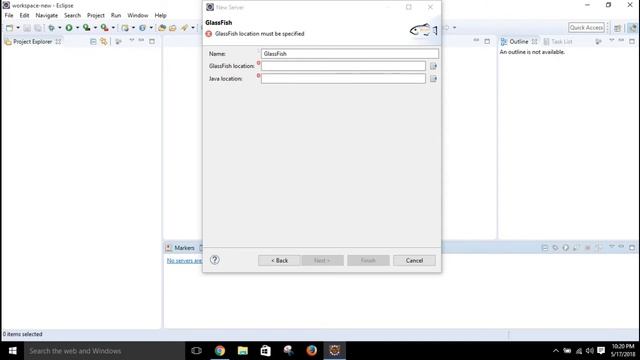Click the green Run toolbar icon
This screenshot has width=640, height=360.
[69, 28]
